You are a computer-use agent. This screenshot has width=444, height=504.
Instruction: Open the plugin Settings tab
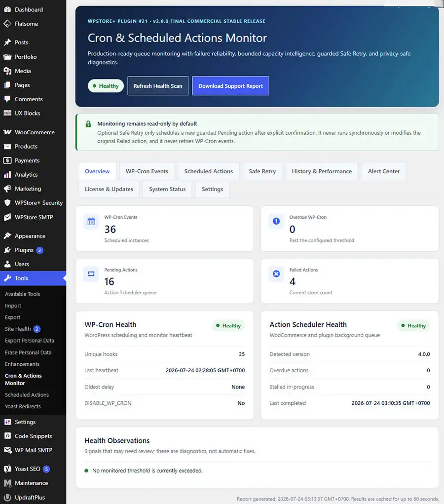(x=212, y=190)
